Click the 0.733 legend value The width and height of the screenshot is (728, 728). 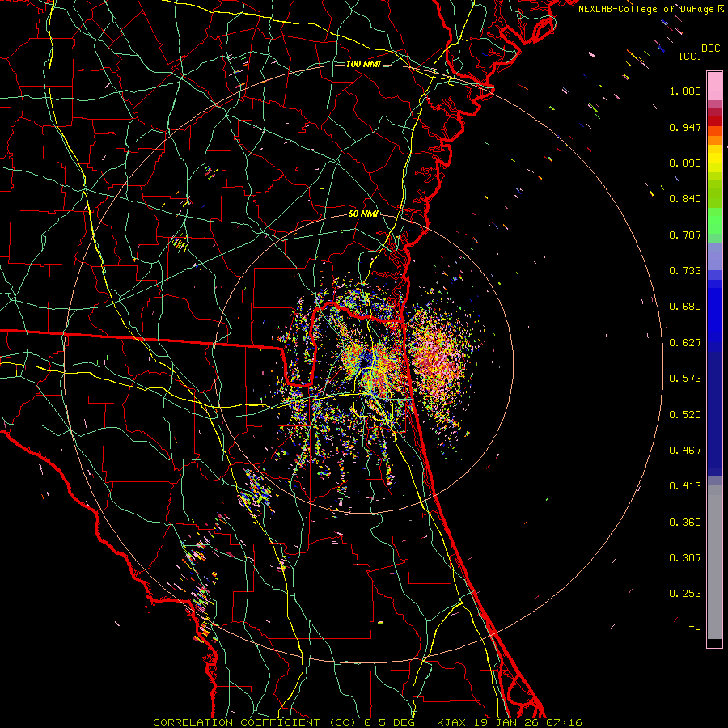pyautogui.click(x=685, y=271)
